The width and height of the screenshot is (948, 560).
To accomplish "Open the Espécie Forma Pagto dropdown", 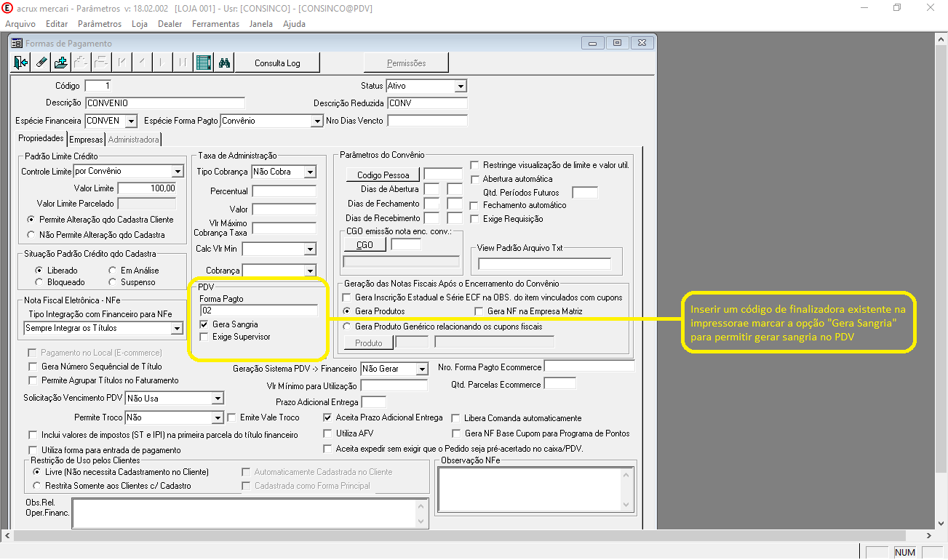I will pyautogui.click(x=316, y=121).
